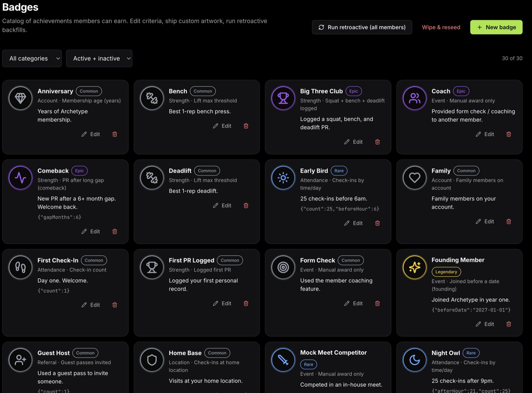Click the {"count":25,"beforeHour":6} criteria text
Viewport: 532px width, 393px height.
(340, 209)
